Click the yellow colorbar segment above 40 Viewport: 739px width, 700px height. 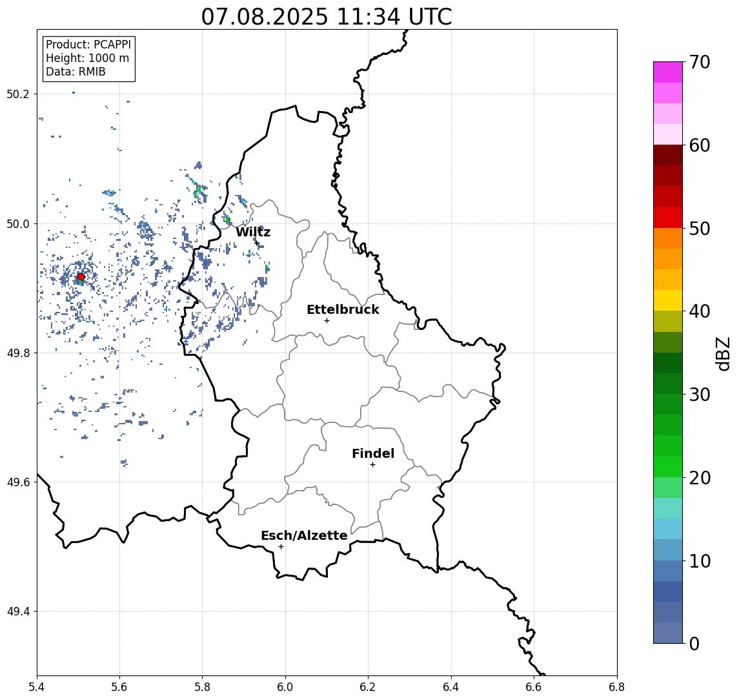(668, 300)
